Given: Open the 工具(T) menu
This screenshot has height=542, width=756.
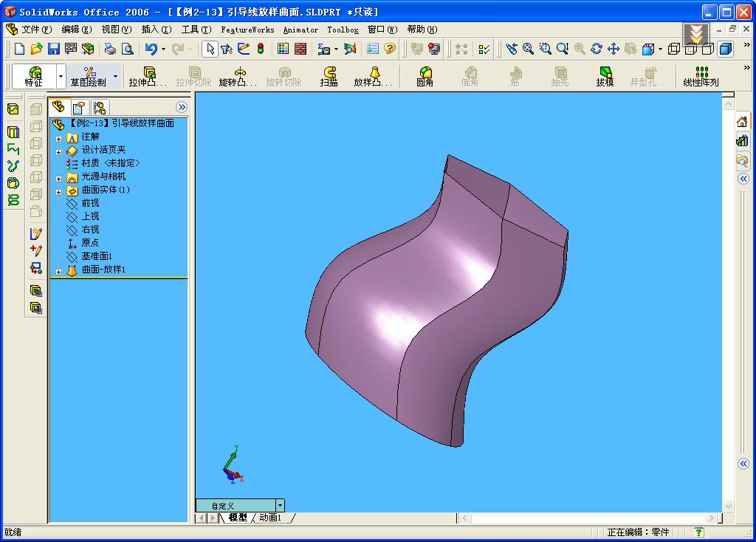Looking at the screenshot, I should click(x=196, y=30).
